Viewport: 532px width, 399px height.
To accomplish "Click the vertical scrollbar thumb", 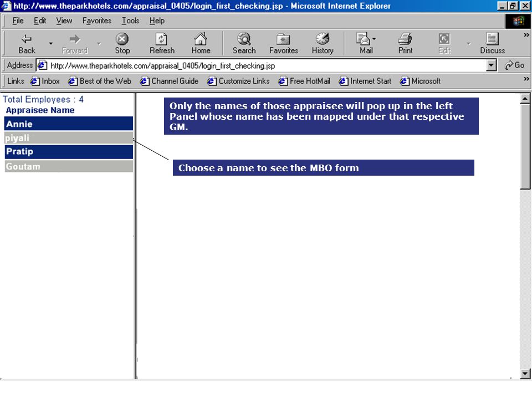I will click(525, 146).
